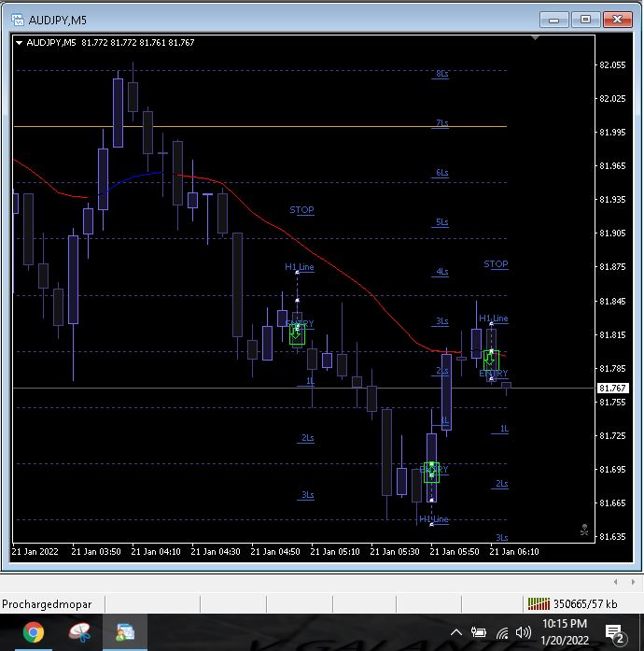Select green down-arrow entry marker near 04:50 candles
644x651 pixels.
coord(297,334)
